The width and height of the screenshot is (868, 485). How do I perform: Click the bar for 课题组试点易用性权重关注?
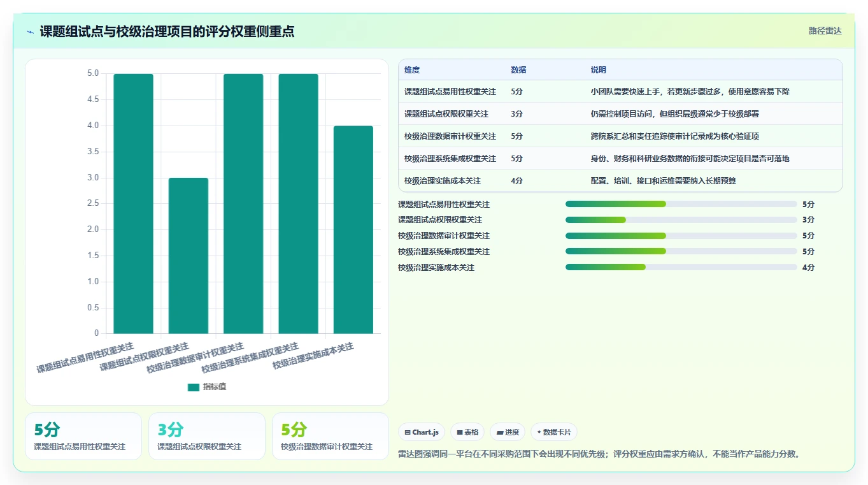point(134,203)
